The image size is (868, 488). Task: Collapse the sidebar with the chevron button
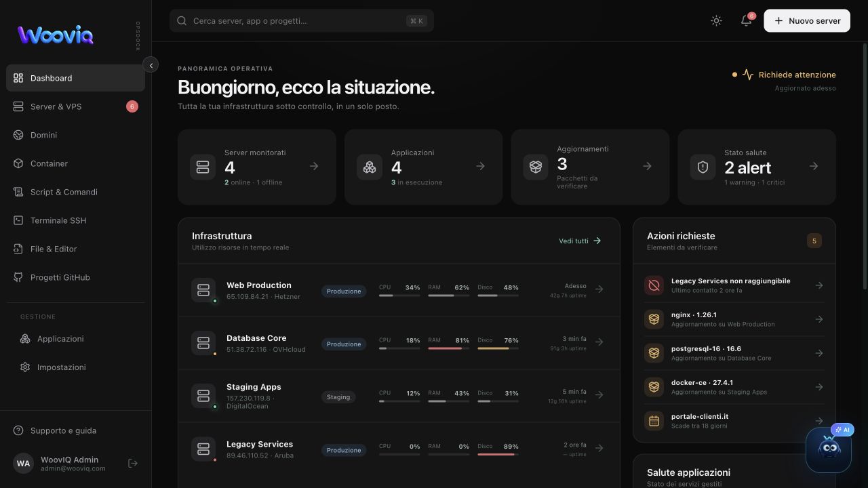[151, 65]
